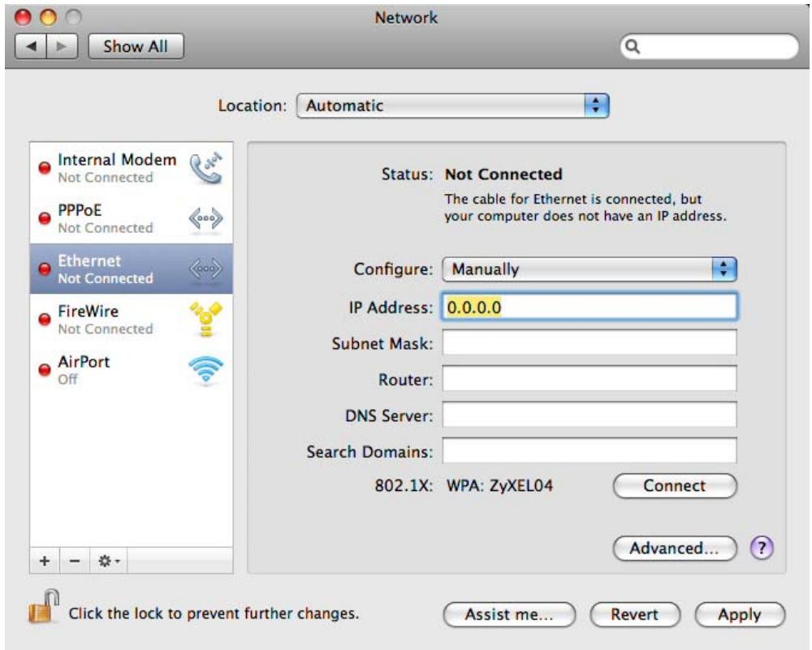Click the Connect button for 802.1X
The width and height of the screenshot is (812, 650).
tap(675, 486)
